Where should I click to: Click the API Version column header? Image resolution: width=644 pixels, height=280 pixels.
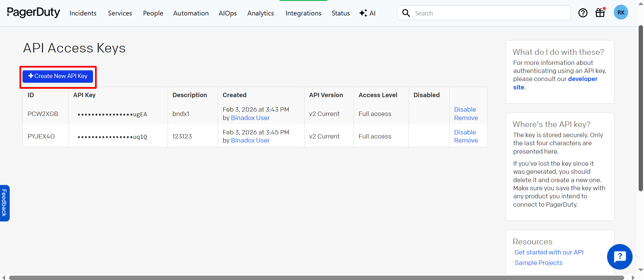(326, 95)
